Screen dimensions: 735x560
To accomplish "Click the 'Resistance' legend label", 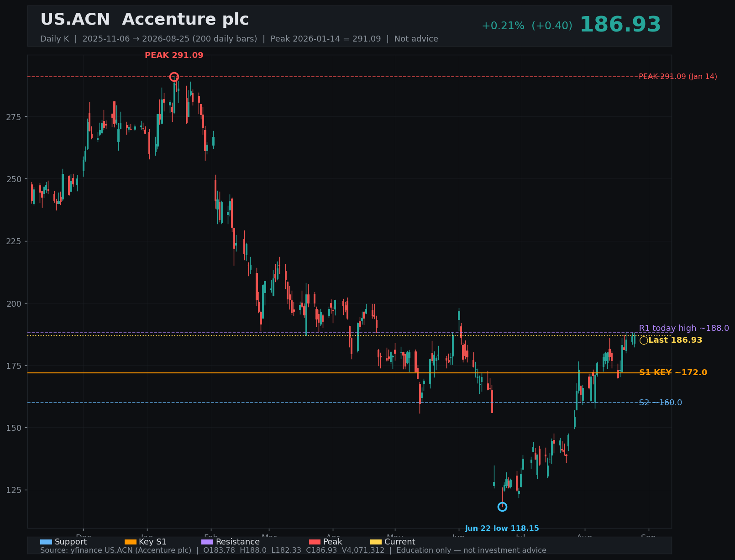I will [x=237, y=542].
